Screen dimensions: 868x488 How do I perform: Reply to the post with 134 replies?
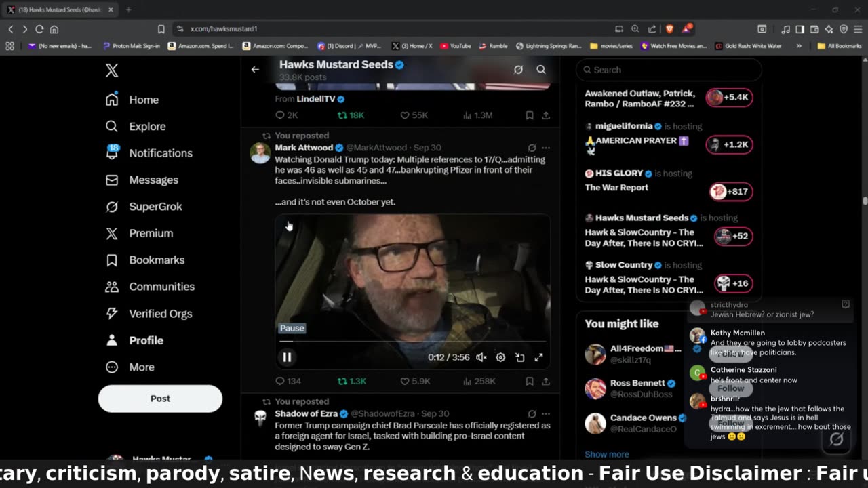(x=288, y=382)
